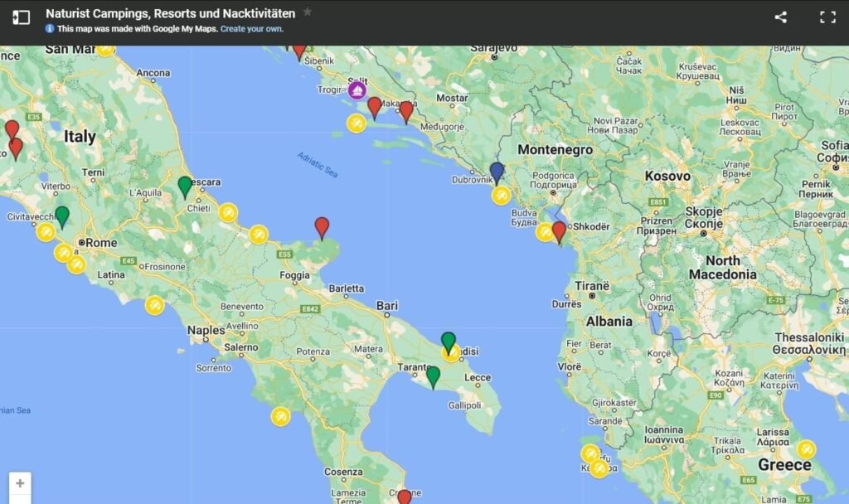The height and width of the screenshot is (504, 849).
Task: Click the green marker near Taranto
Action: pos(433,376)
